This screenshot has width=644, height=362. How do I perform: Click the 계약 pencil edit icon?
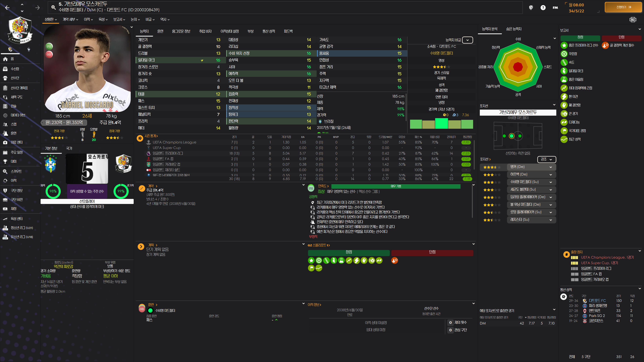click(142, 188)
